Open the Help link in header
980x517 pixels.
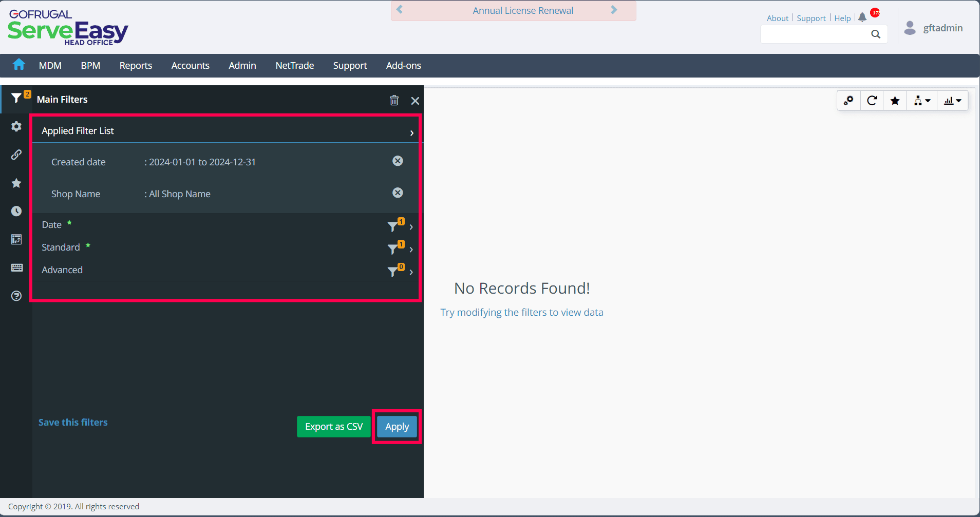842,18
